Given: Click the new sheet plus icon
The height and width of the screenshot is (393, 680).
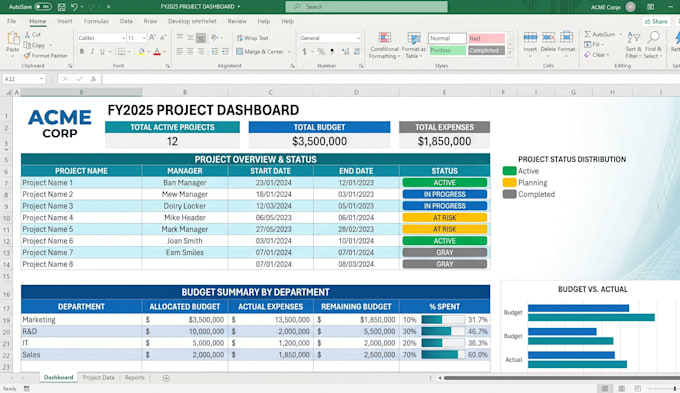Looking at the screenshot, I should [166, 378].
